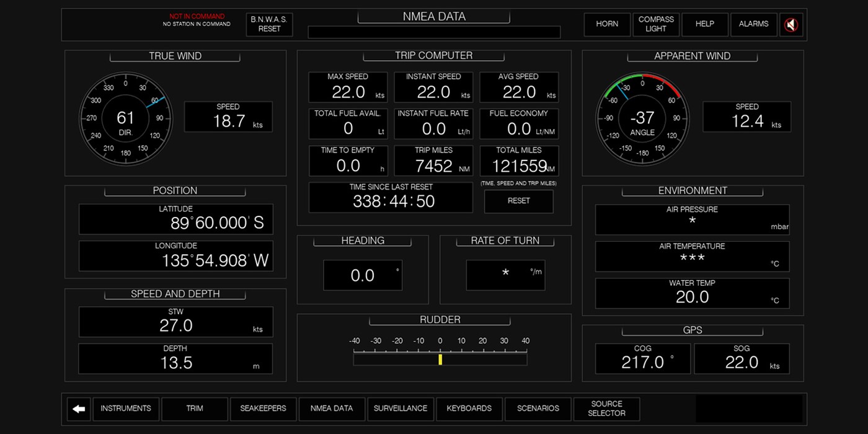Open the Keyboards tab
The height and width of the screenshot is (434, 868).
click(x=469, y=409)
